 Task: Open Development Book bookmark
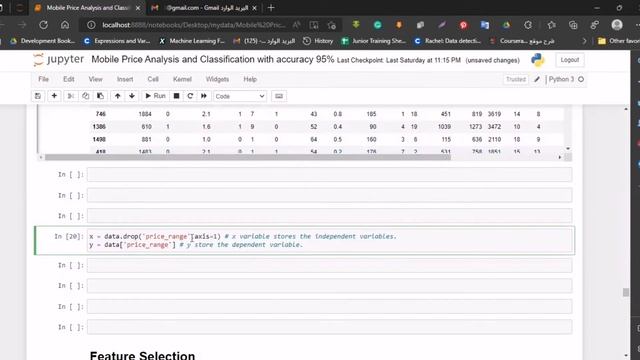click(x=42, y=41)
